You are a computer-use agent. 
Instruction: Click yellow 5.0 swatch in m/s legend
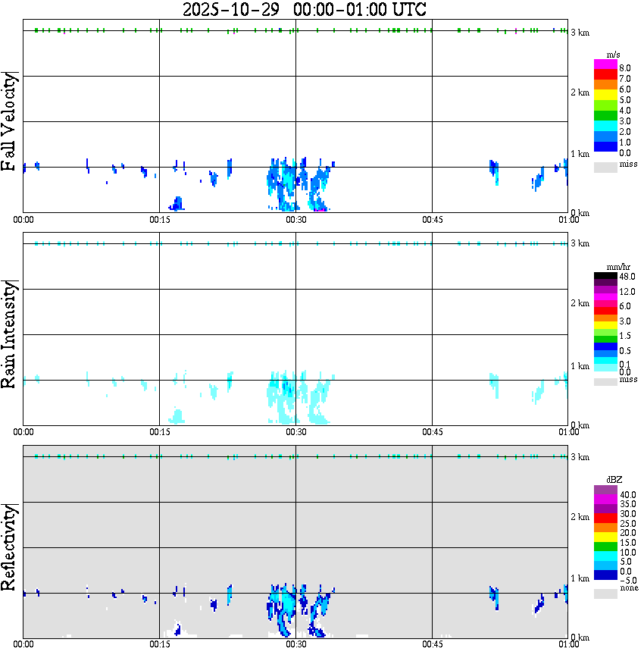point(605,96)
